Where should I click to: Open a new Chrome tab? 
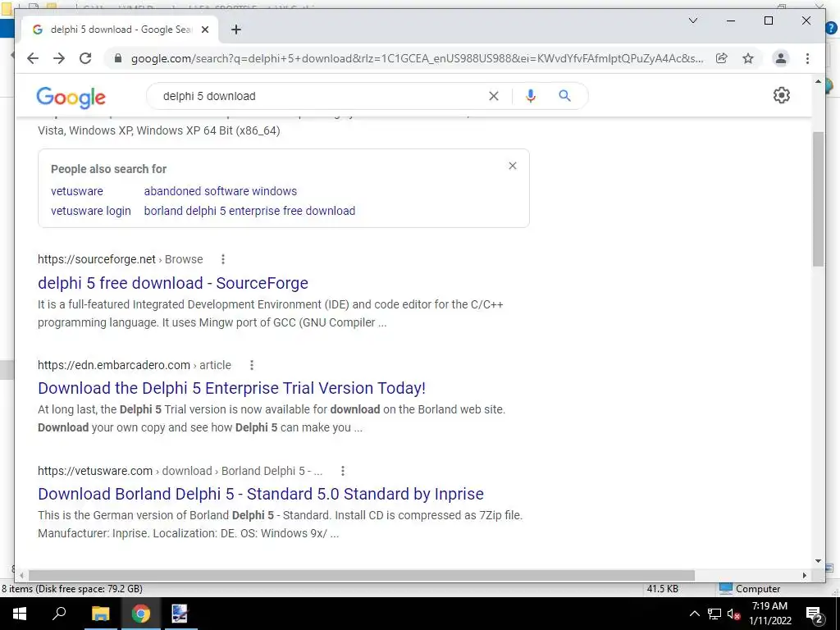pos(236,30)
